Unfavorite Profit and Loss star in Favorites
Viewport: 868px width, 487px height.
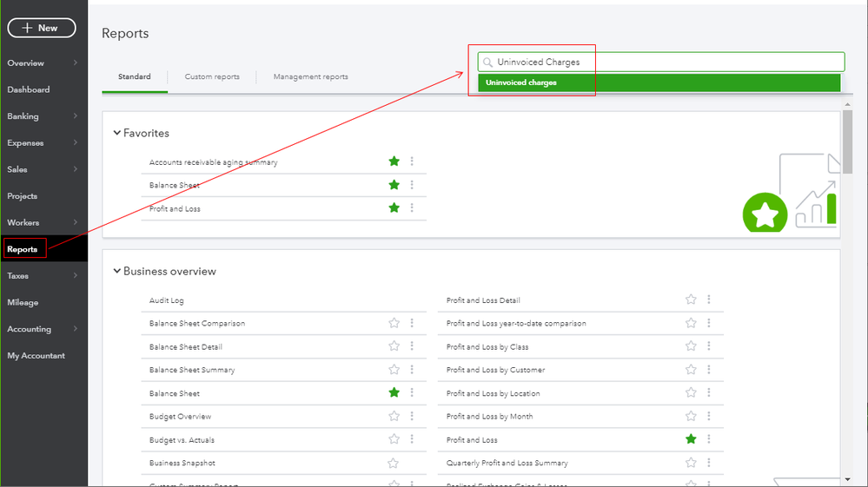[x=394, y=207]
